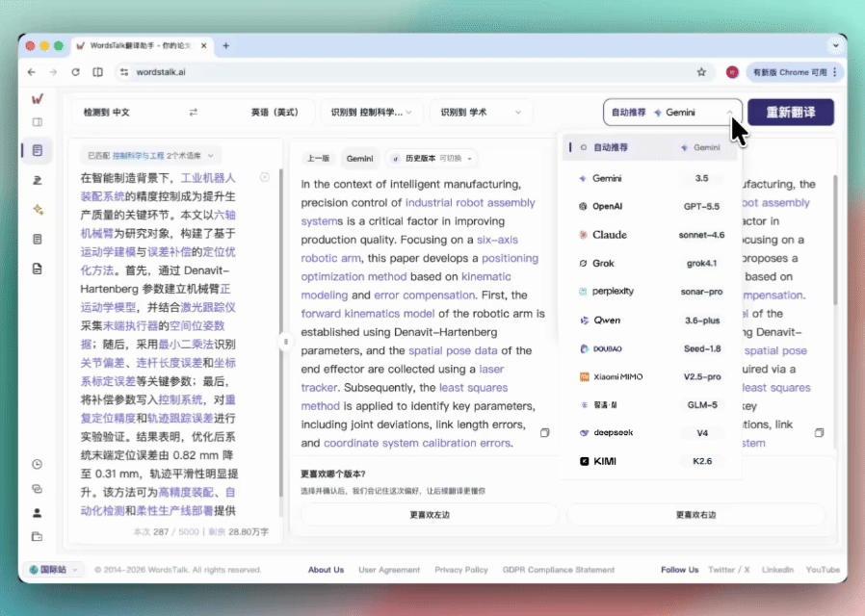Open the folder sidebar icon
865x616 pixels.
click(37, 537)
